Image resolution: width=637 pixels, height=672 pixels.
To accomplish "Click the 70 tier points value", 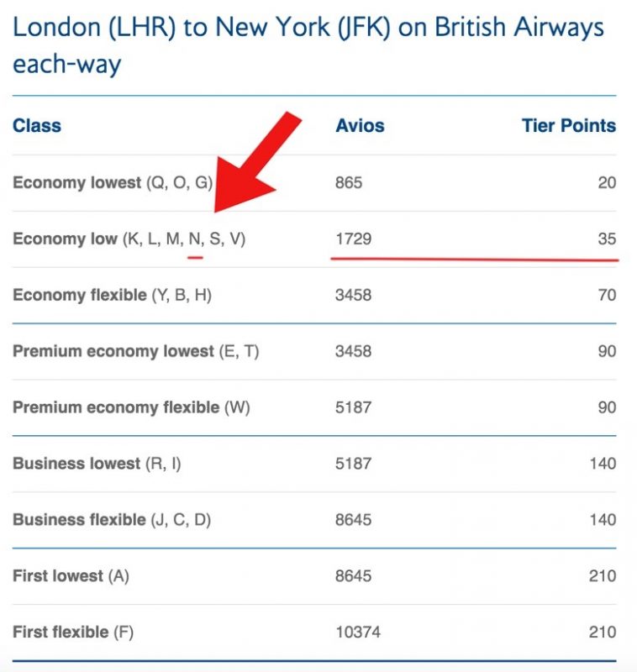I will point(607,295).
